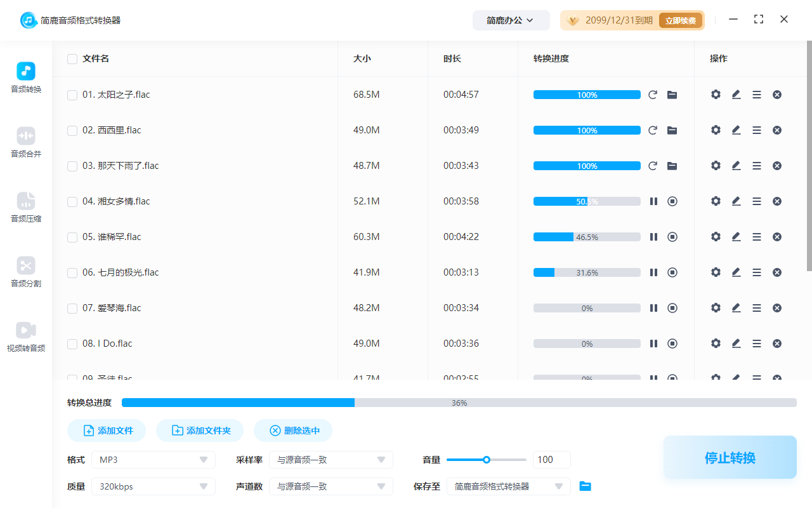
Task: Select the checkbox for 05. 谁稀罕.flac
Action: 72,237
